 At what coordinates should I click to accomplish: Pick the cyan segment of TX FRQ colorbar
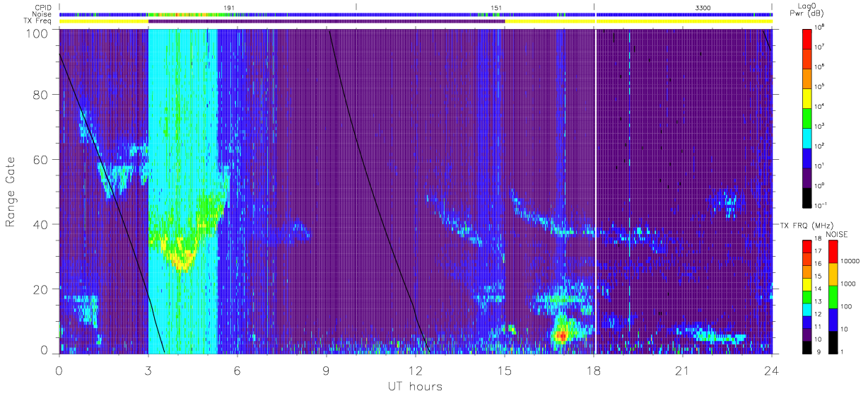pyautogui.click(x=808, y=308)
